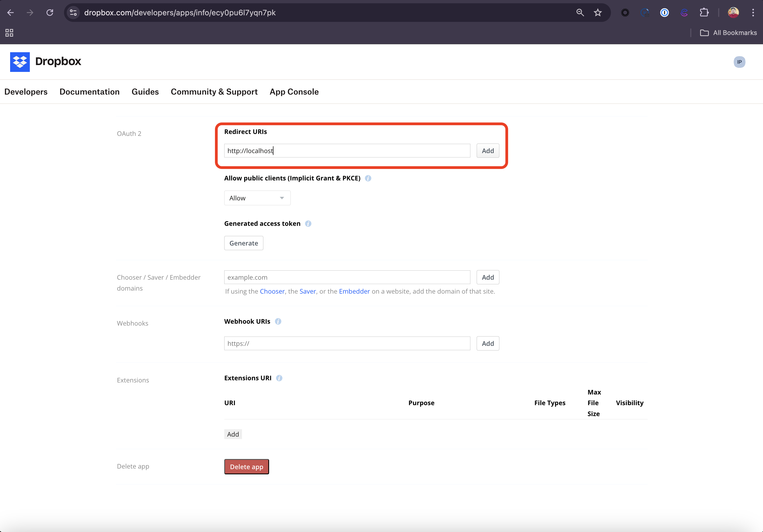763x532 pixels.
Task: Add the webhook URI
Action: pyautogui.click(x=488, y=343)
